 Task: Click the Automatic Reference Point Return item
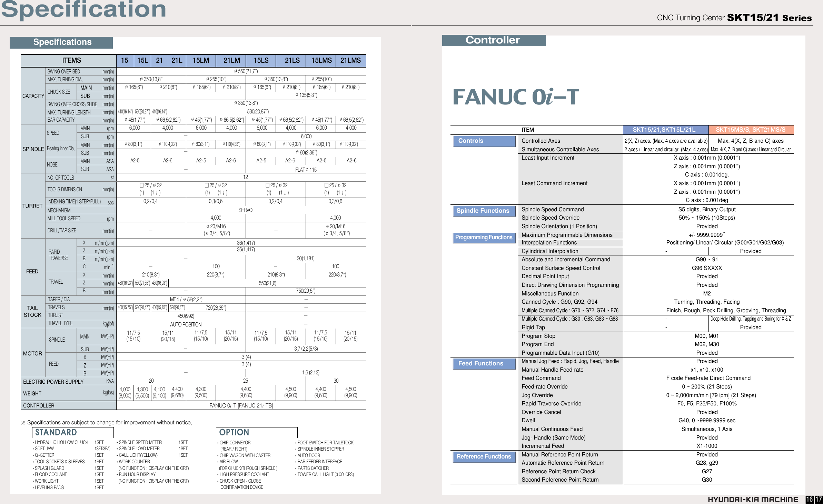pos(563,463)
